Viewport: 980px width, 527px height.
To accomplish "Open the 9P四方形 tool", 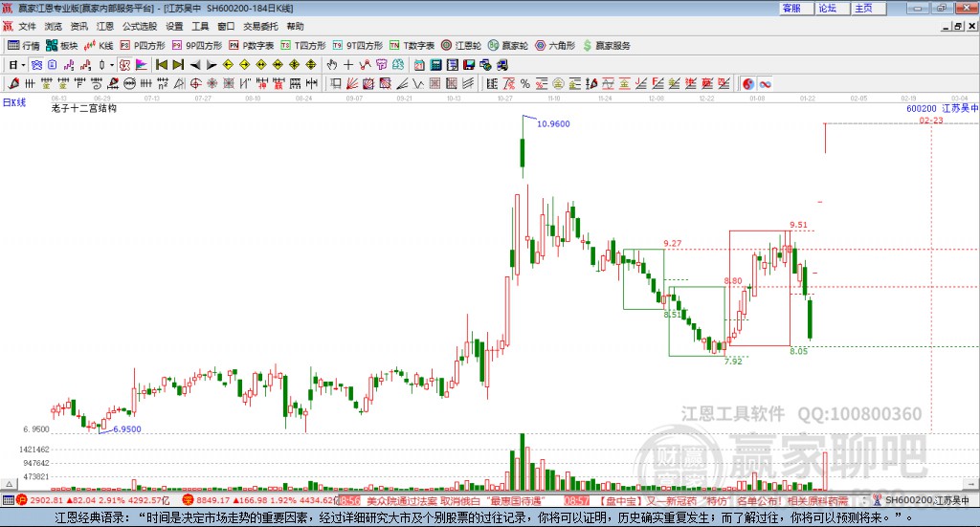I will coord(197,46).
